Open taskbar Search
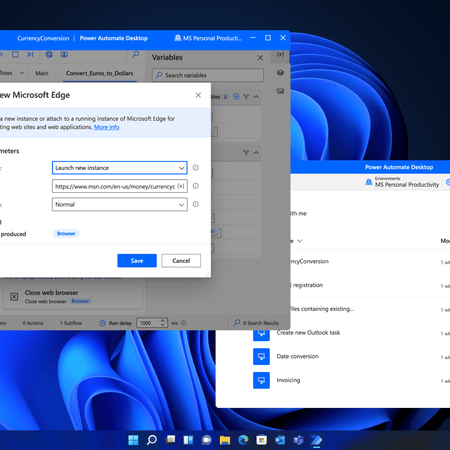450x450 pixels. pyautogui.click(x=152, y=440)
